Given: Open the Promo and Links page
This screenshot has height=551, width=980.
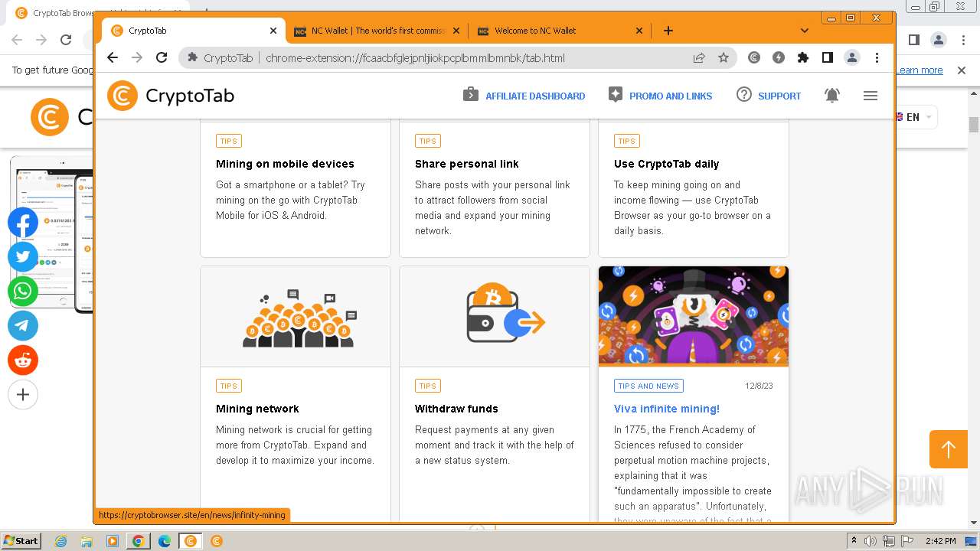Looking at the screenshot, I should pyautogui.click(x=660, y=96).
